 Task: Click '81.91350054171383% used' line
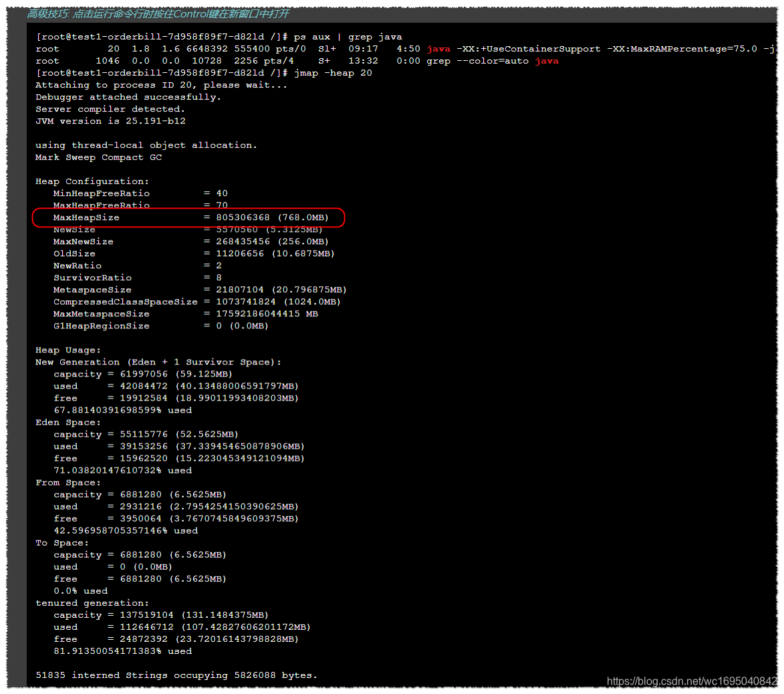pos(123,651)
